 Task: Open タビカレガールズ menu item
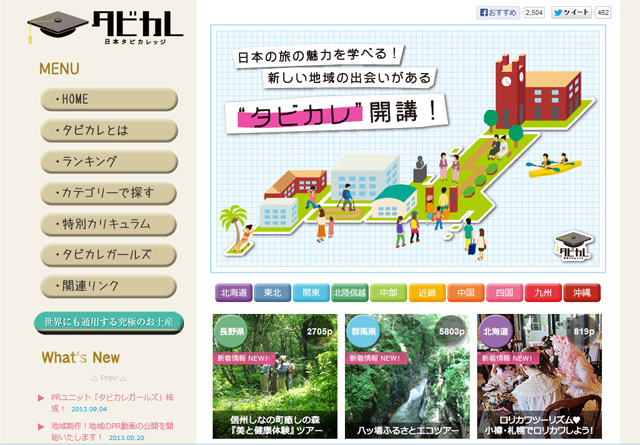tap(109, 255)
